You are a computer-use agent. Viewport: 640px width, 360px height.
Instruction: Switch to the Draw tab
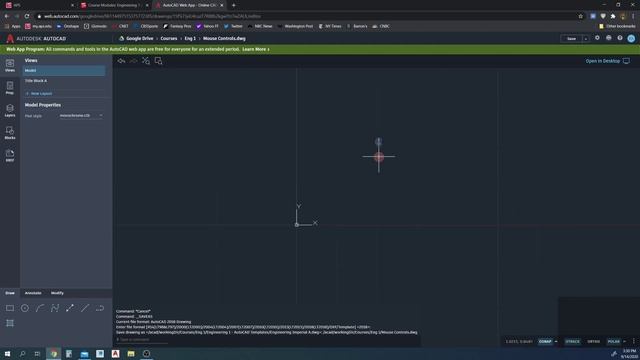(x=10, y=293)
